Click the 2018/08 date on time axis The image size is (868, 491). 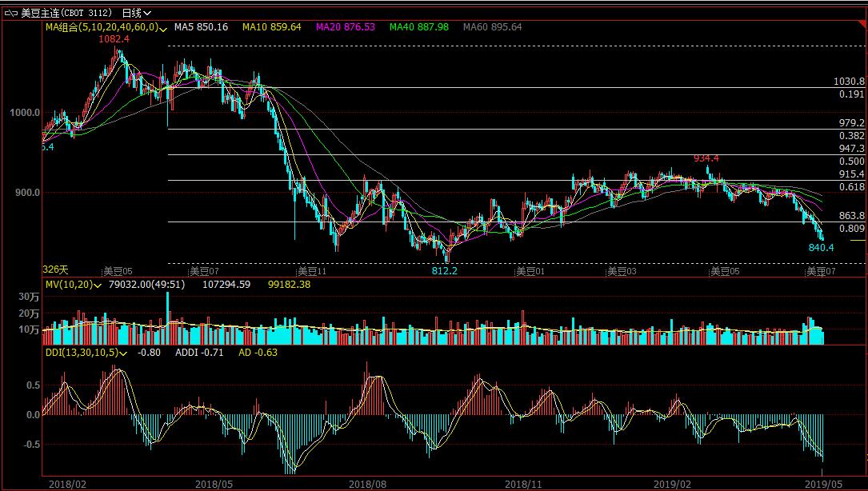(x=368, y=484)
